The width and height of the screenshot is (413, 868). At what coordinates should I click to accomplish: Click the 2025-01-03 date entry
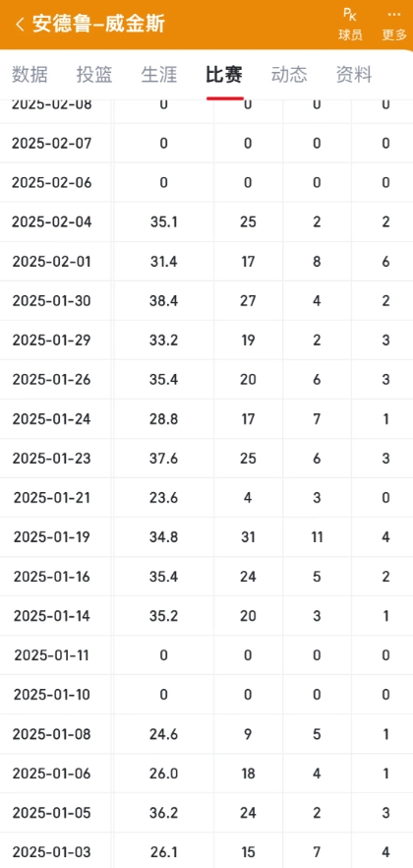(x=52, y=852)
